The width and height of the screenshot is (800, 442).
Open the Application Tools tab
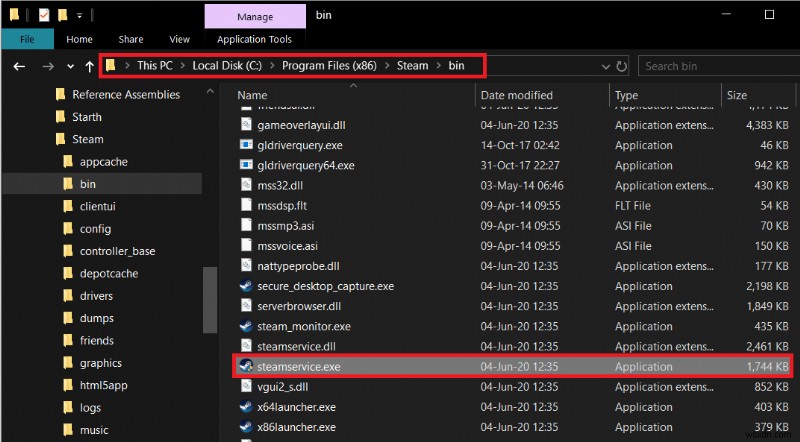(x=254, y=39)
